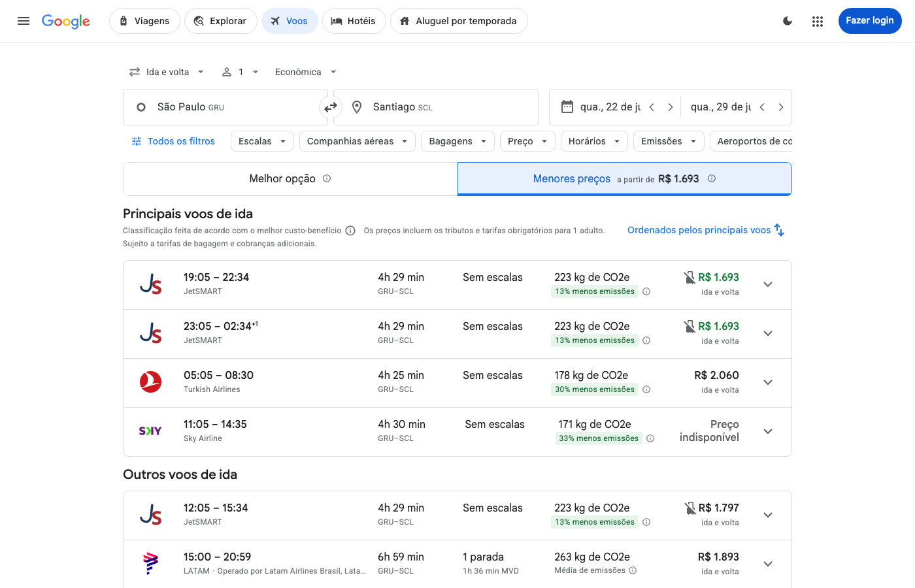
Task: Open the Escalas filter dropdown
Action: coord(262,141)
